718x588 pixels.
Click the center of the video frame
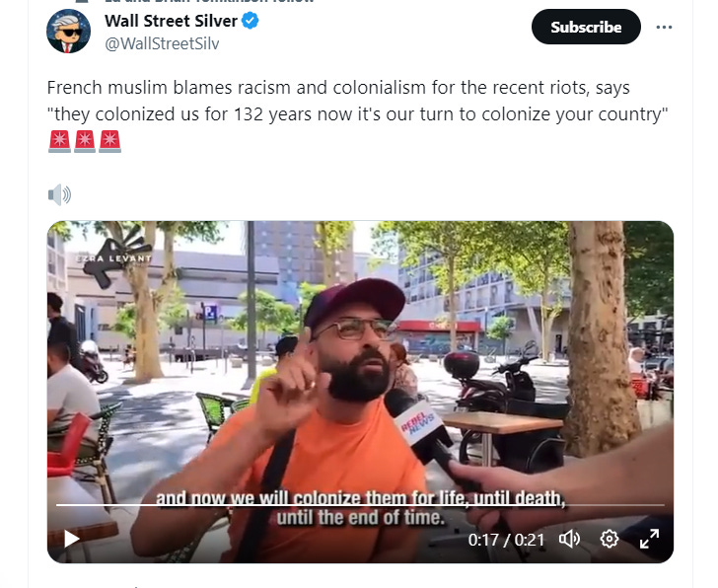pyautogui.click(x=360, y=392)
